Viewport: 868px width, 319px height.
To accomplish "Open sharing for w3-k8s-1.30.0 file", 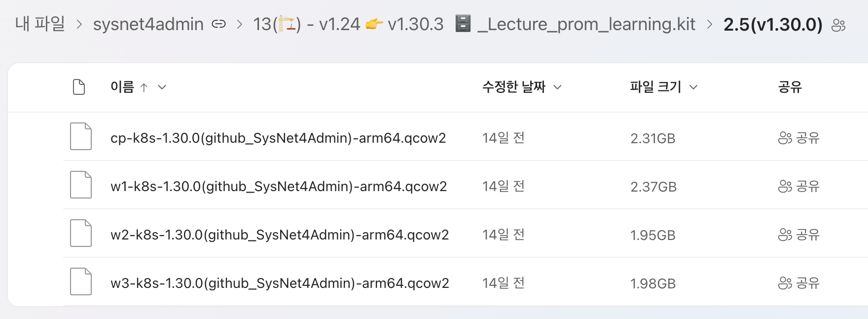I will [799, 283].
